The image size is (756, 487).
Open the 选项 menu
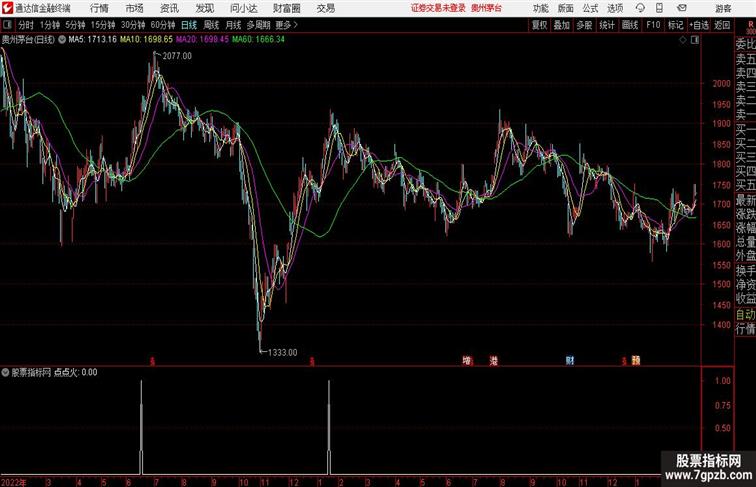tap(615, 8)
